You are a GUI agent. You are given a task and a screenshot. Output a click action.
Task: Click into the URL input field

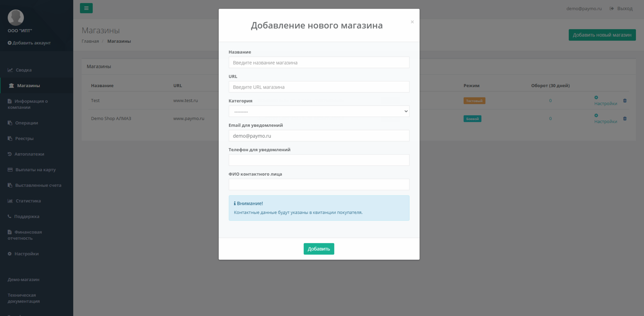point(319,87)
